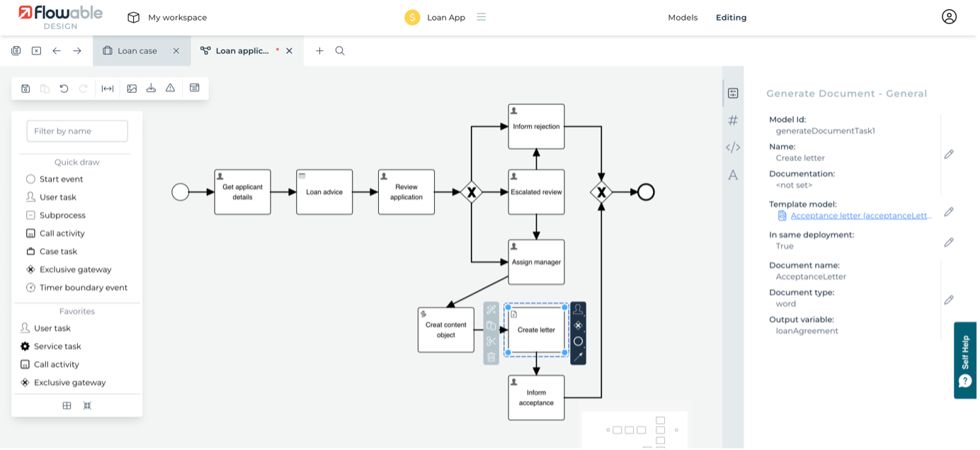Open the Self Help panel
Image resolution: width=980 pixels, height=450 pixels.
pyautogui.click(x=965, y=360)
